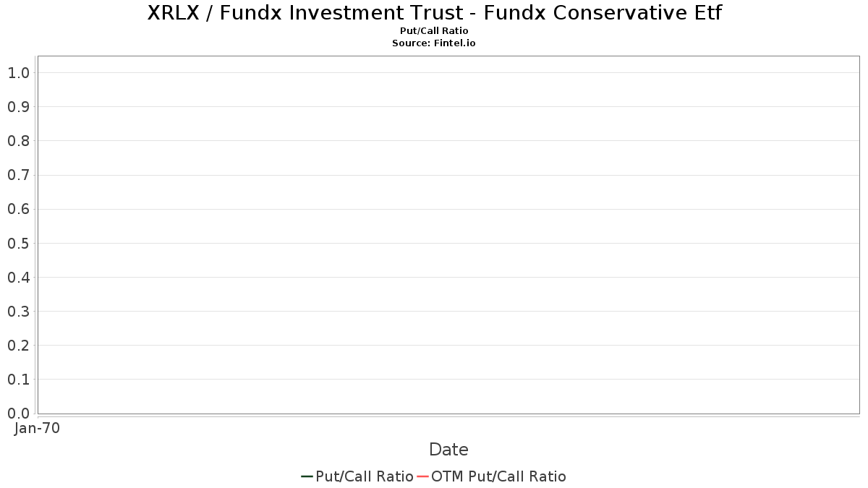This screenshot has width=868, height=488.
Task: Click the red OTM Put/Call Ratio swatch
Action: pyautogui.click(x=423, y=476)
